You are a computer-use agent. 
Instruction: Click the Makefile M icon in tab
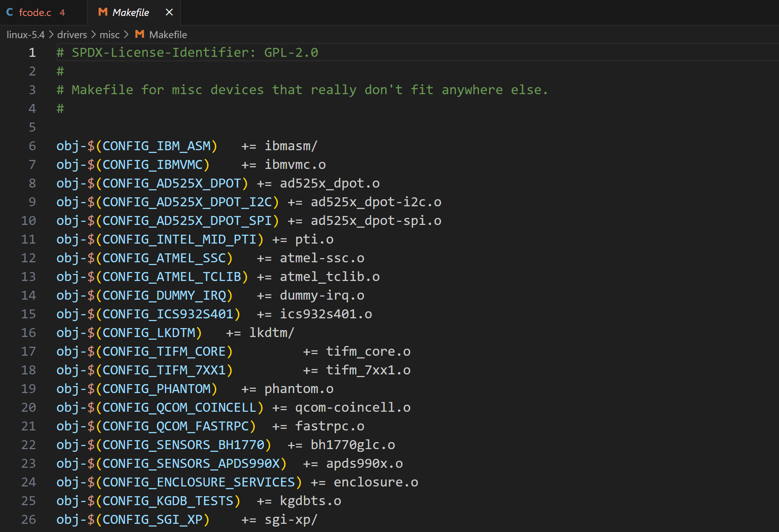point(103,12)
